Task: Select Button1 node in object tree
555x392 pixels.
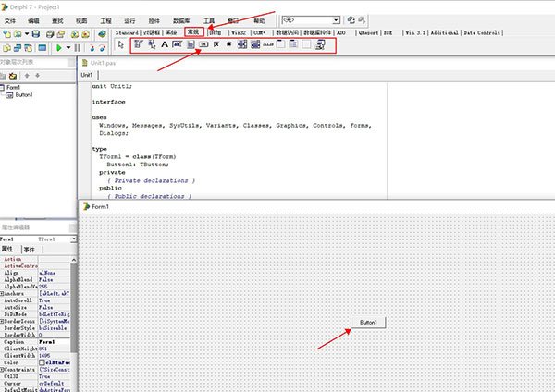Action: [24, 95]
